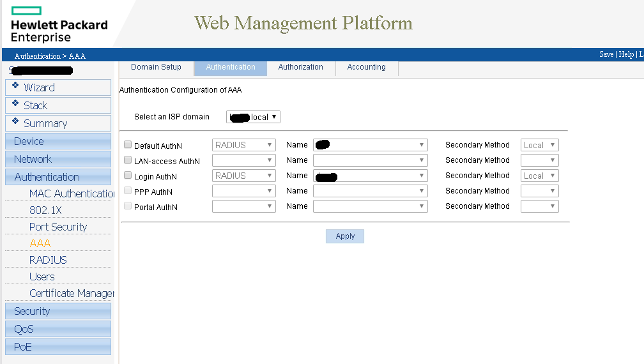644x364 pixels.
Task: Click the Hewlett Packard Enterprise logo
Action: click(59, 26)
